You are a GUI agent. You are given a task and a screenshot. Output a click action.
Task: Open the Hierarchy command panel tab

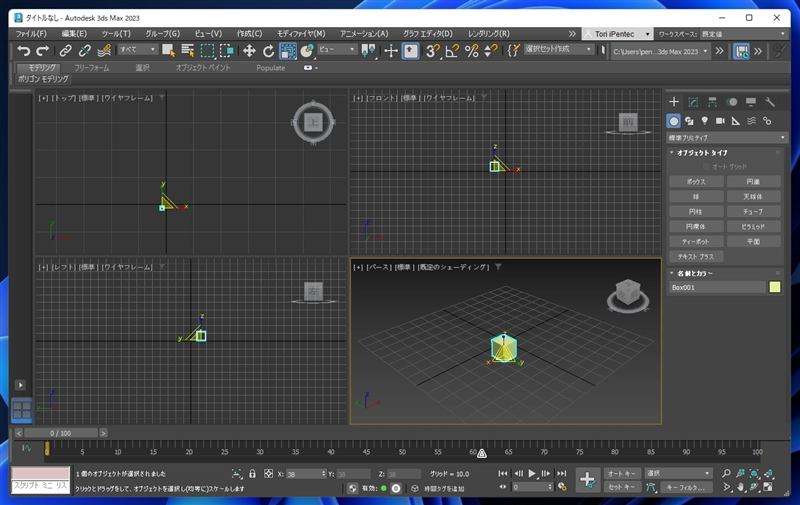click(x=712, y=102)
